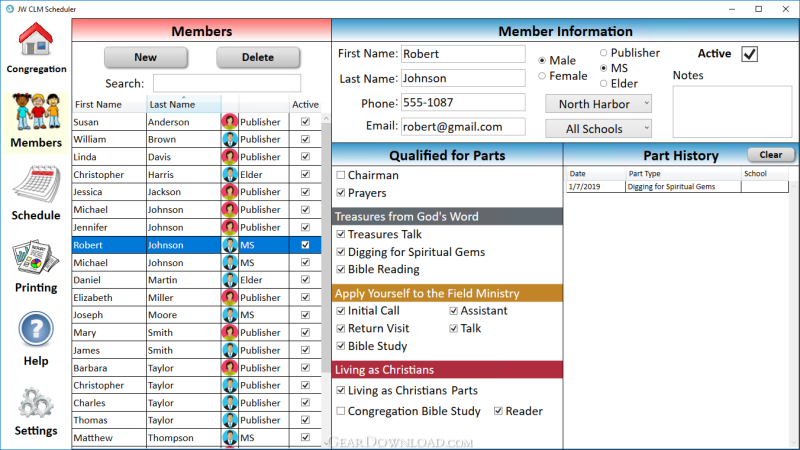Toggle the Reader checkbox
Image resolution: width=800 pixels, height=450 pixels.
[x=498, y=411]
